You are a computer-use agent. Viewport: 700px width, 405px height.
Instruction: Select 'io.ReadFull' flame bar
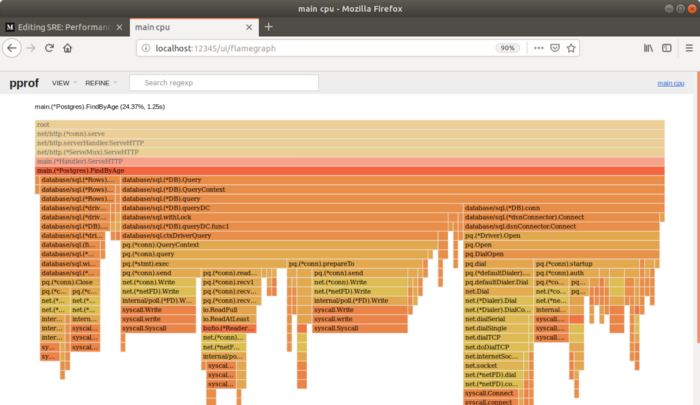tap(229, 310)
